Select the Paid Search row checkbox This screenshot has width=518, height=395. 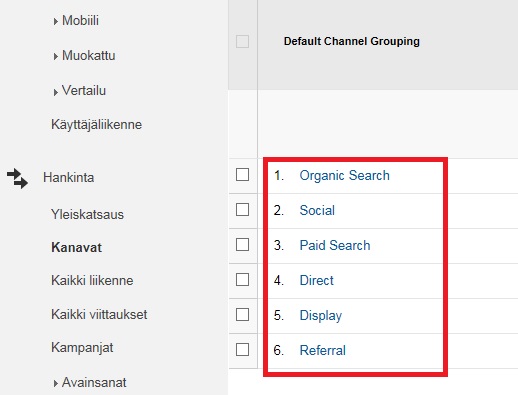[x=242, y=245]
